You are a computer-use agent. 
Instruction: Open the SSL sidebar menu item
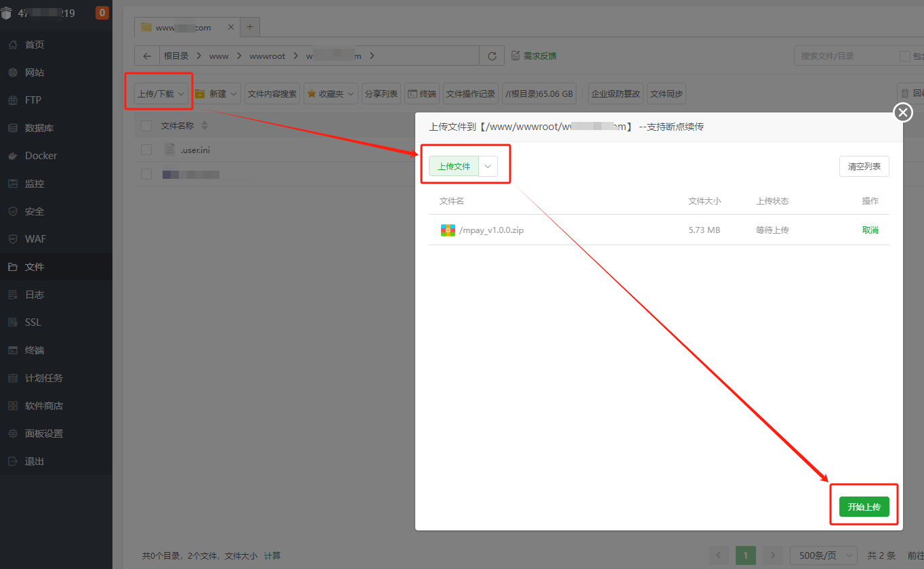pos(33,322)
